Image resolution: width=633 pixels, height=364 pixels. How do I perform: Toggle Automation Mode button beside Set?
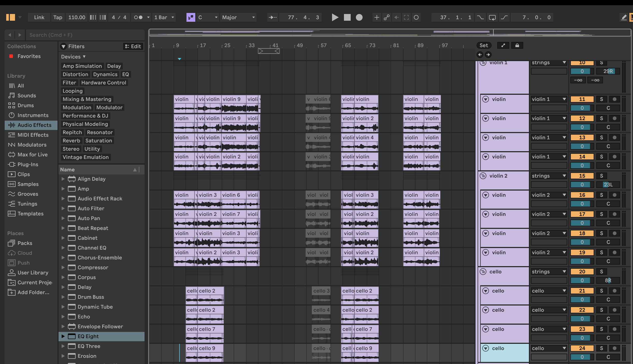pos(503,46)
